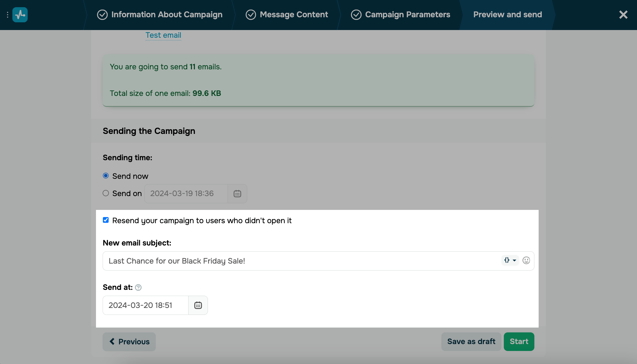Image resolution: width=637 pixels, height=364 pixels.
Task: Select the Send now radio button
Action: point(106,176)
